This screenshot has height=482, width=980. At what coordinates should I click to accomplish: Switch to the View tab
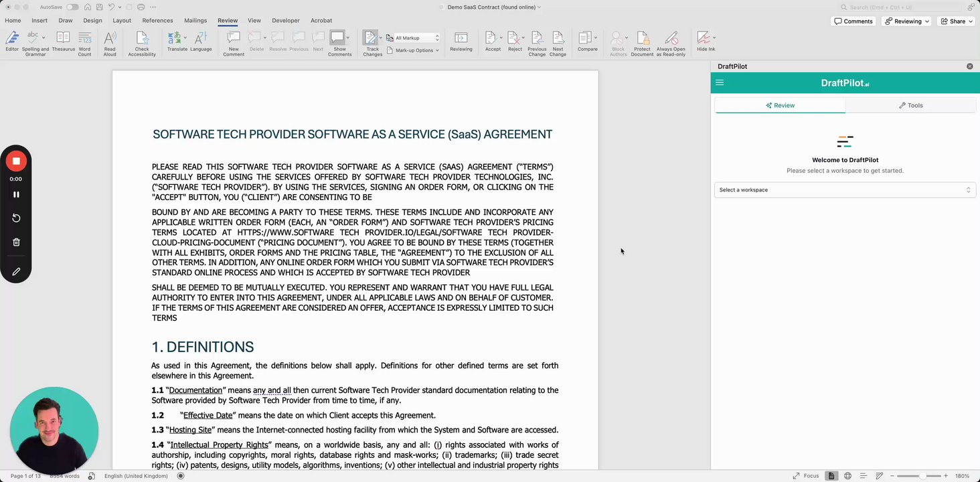[x=254, y=21]
